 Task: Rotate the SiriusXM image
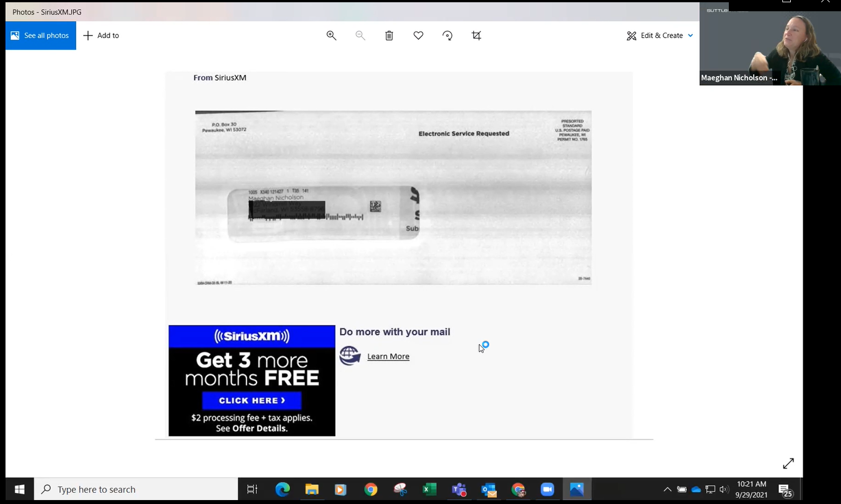tap(447, 35)
